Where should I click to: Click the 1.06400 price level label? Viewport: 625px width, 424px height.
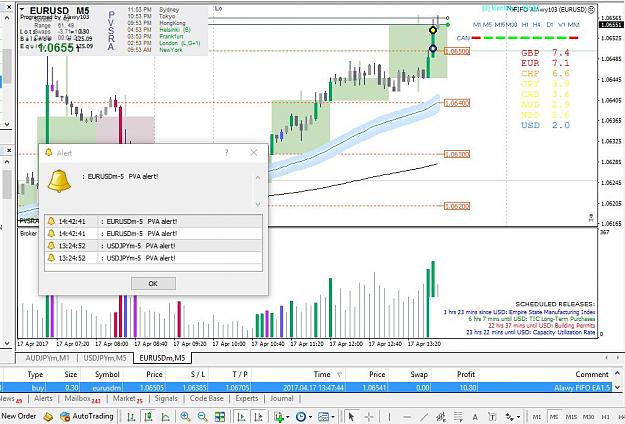[x=457, y=103]
